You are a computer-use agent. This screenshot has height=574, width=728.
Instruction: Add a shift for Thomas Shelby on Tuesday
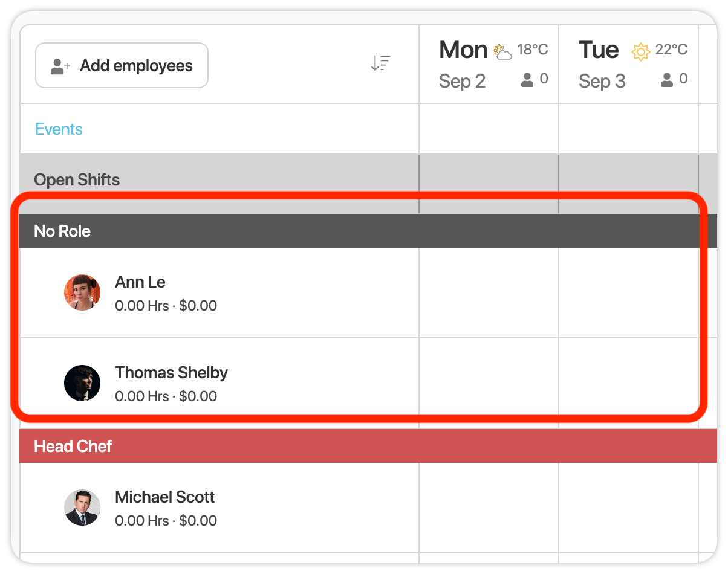pos(629,383)
